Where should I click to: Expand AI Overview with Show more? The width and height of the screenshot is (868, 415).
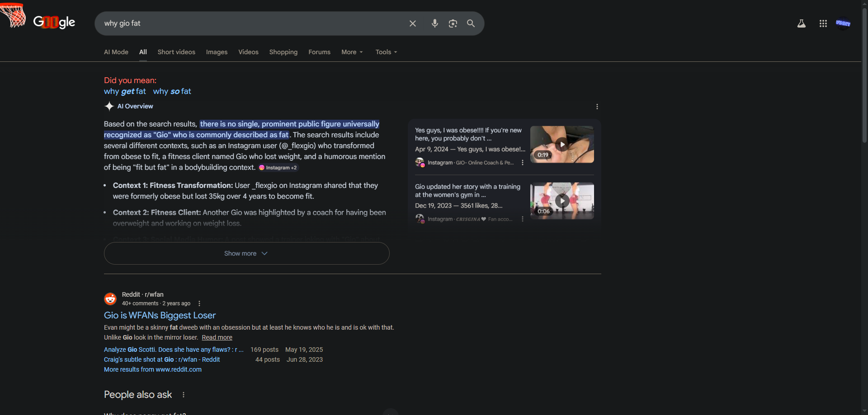(247, 253)
